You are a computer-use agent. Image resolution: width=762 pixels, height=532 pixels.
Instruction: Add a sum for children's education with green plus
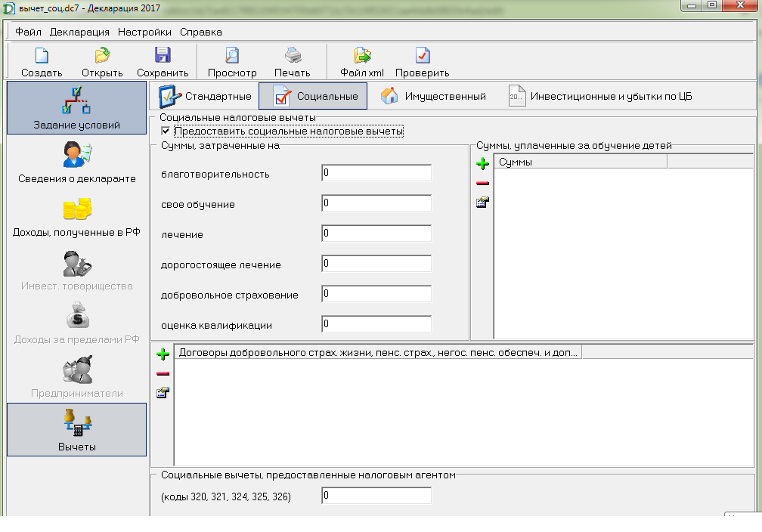pyautogui.click(x=482, y=164)
